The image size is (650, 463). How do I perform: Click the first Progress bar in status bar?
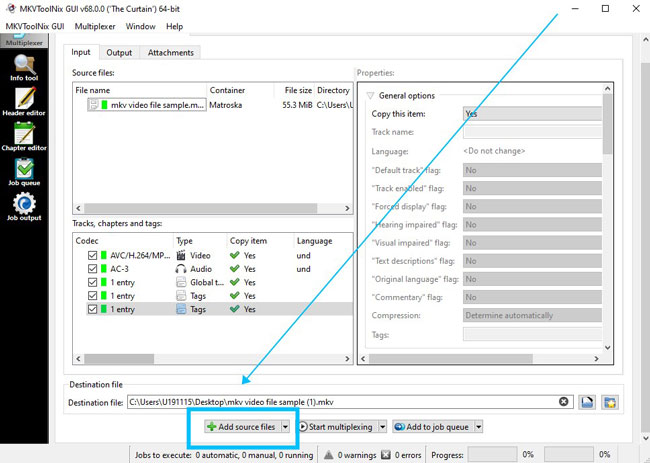492,455
